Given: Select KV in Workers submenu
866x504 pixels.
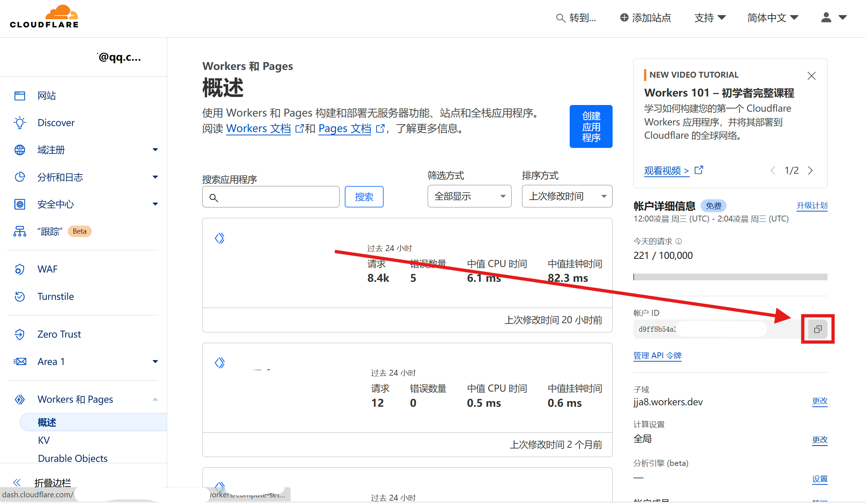Looking at the screenshot, I should tap(44, 440).
